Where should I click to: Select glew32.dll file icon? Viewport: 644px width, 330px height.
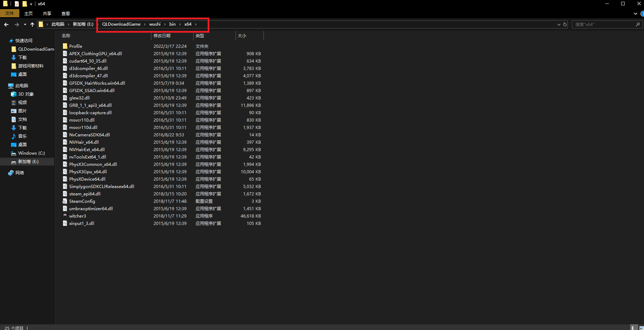(65, 98)
